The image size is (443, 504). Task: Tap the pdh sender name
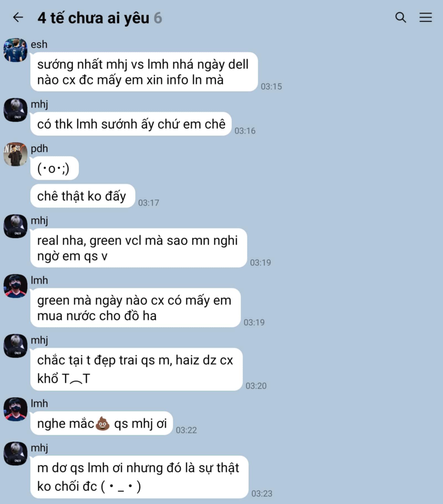click(x=39, y=149)
